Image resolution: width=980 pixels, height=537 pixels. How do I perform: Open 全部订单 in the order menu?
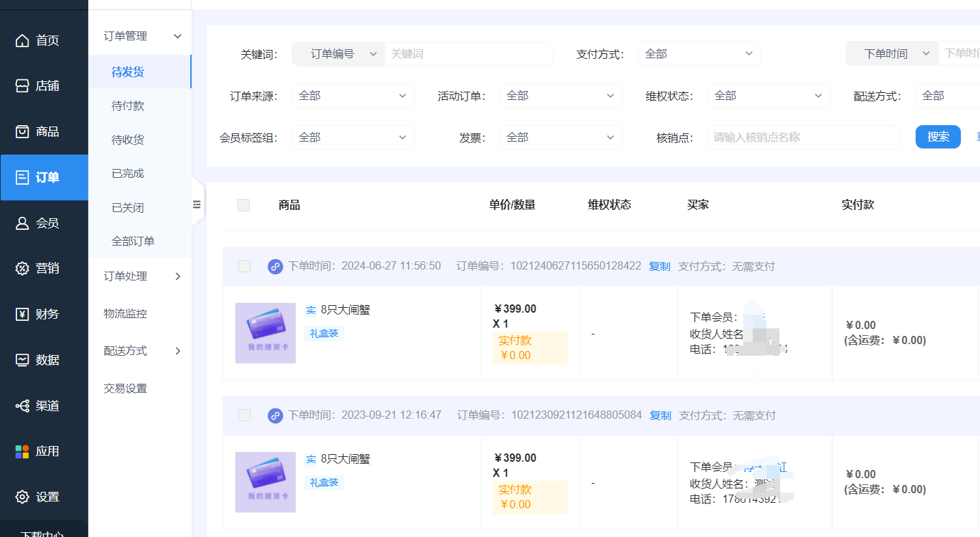pyautogui.click(x=133, y=241)
